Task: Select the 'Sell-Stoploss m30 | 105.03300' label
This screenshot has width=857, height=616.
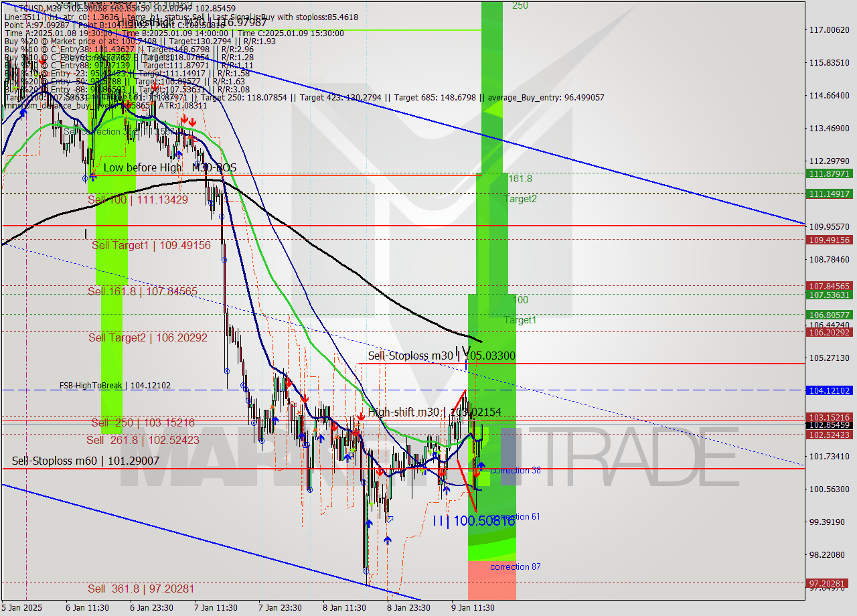Action: 442,356
